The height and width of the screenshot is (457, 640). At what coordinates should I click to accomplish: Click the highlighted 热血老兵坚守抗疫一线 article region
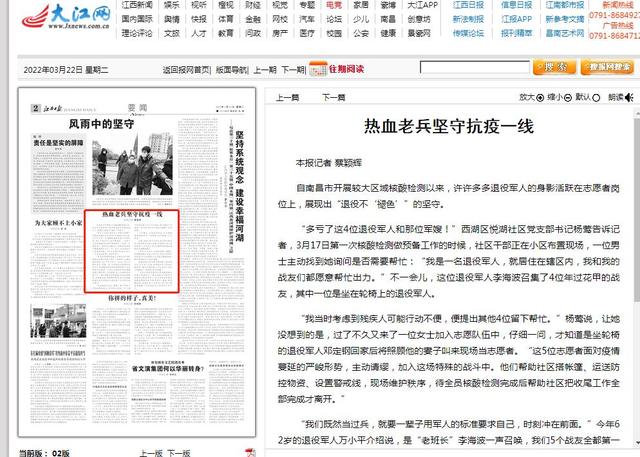[132, 251]
